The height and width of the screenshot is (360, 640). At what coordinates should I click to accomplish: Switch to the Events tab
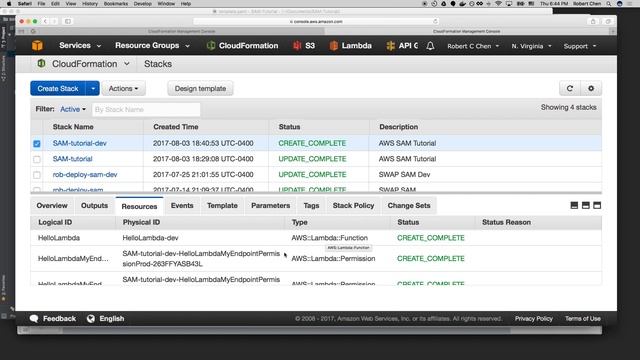click(x=182, y=206)
